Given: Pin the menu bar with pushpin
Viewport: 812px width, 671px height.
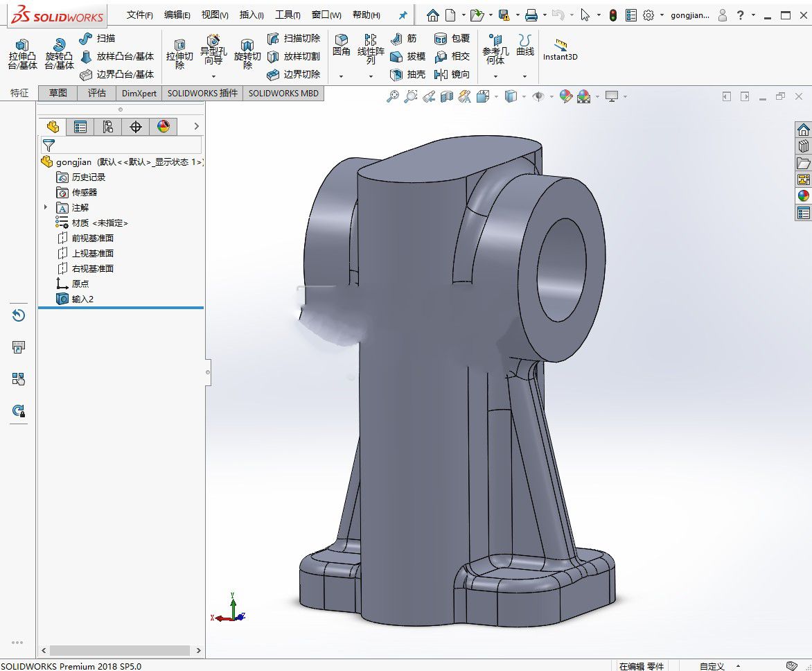Looking at the screenshot, I should [x=403, y=15].
